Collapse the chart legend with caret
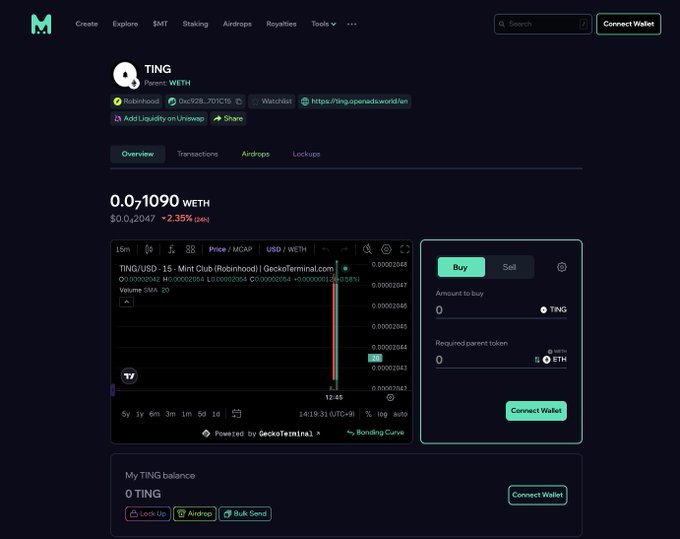680x539 pixels. 127,302
